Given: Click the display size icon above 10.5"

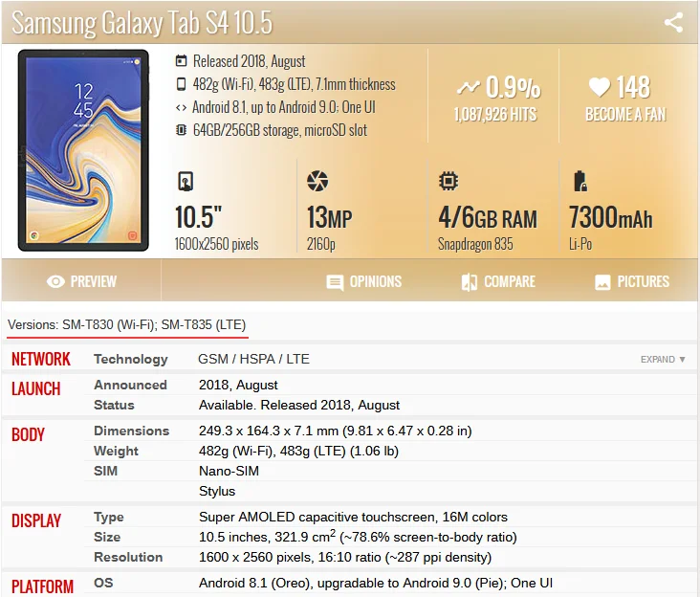Looking at the screenshot, I should 186,181.
